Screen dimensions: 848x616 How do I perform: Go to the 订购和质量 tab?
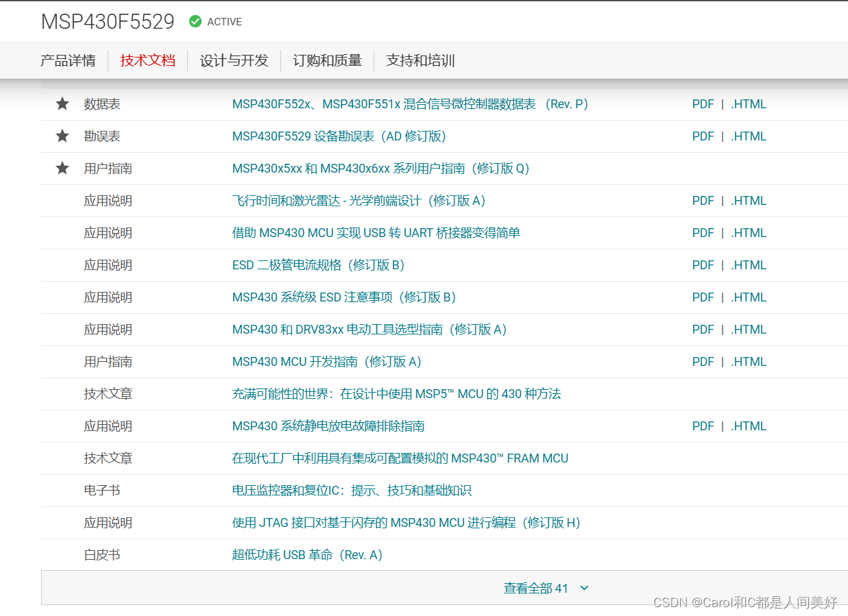pyautogui.click(x=328, y=60)
